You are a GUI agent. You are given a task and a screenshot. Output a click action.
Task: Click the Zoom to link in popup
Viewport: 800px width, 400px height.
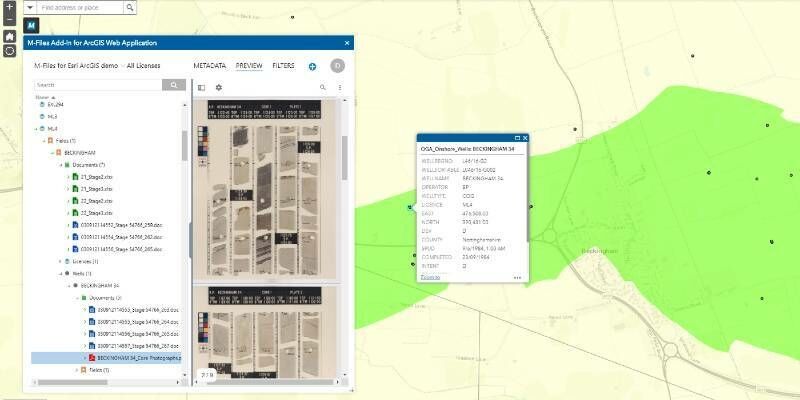[x=430, y=277]
